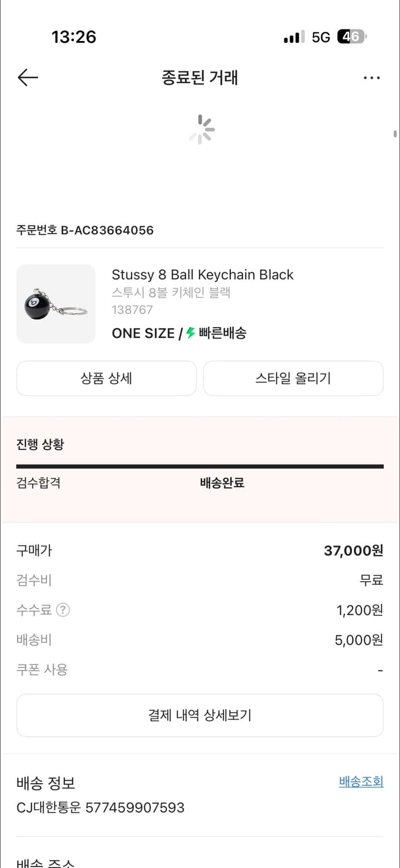
Task: Tap 스타일 올리기 to upload a style
Action: (x=293, y=378)
